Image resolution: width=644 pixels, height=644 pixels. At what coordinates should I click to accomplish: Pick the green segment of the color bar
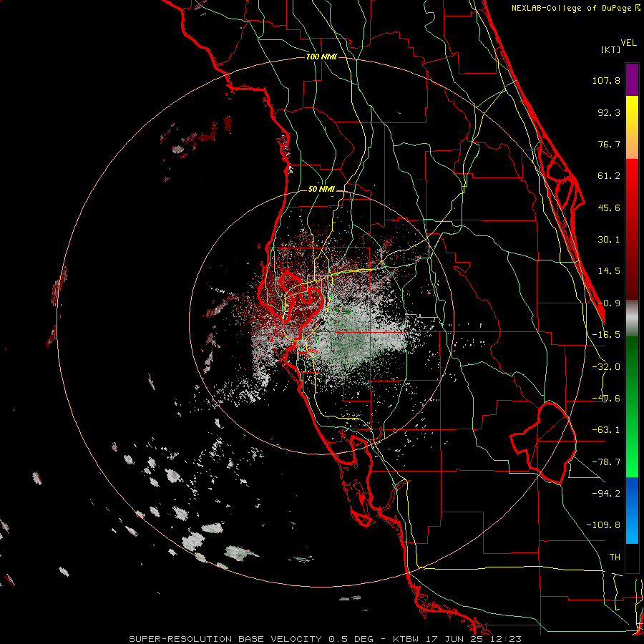(632, 406)
